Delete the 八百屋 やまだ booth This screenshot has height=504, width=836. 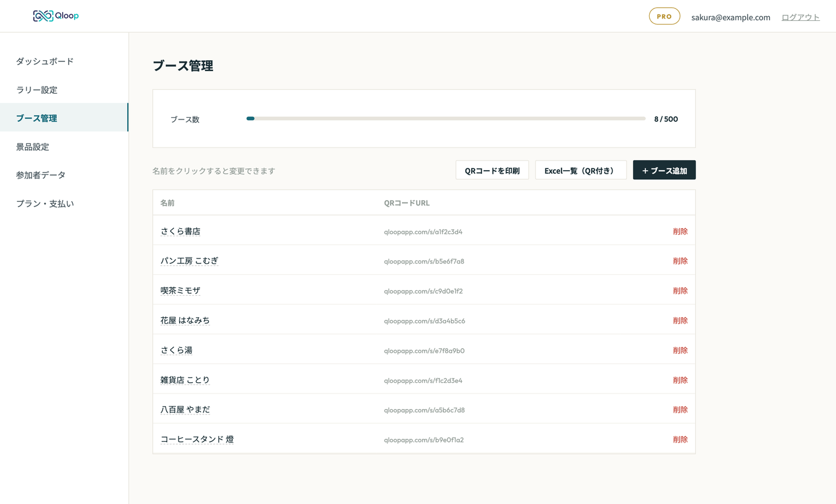point(680,410)
